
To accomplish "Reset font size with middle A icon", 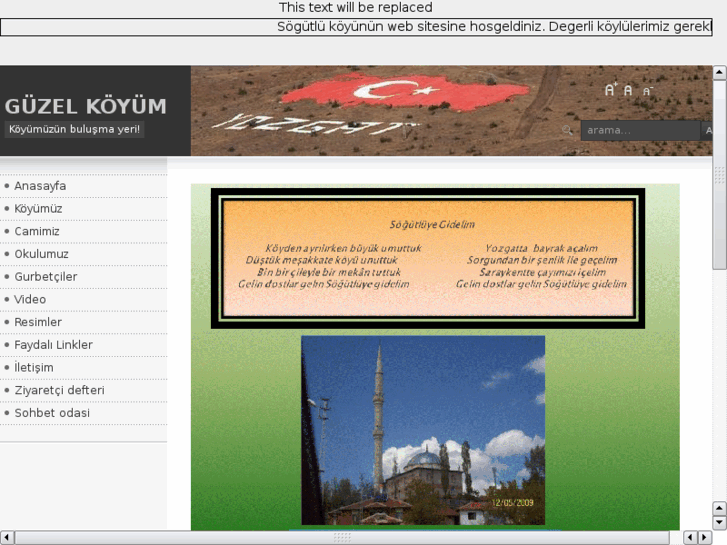I will (x=628, y=90).
